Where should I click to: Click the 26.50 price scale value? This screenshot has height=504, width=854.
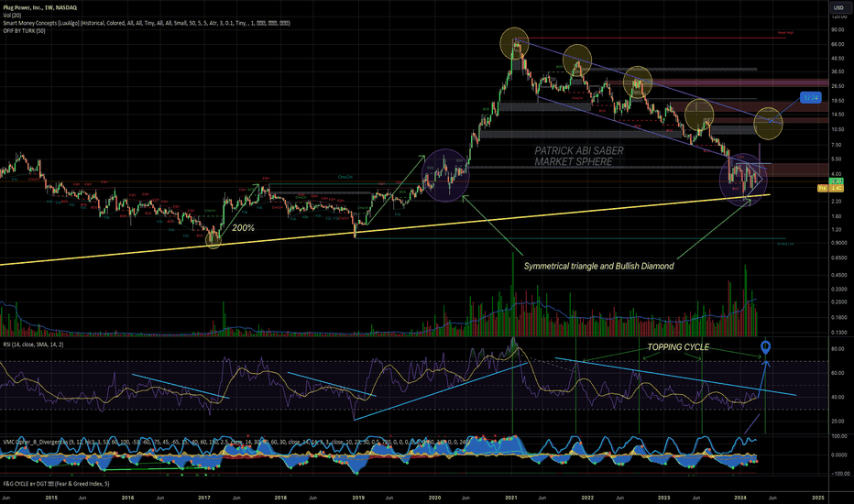838,86
